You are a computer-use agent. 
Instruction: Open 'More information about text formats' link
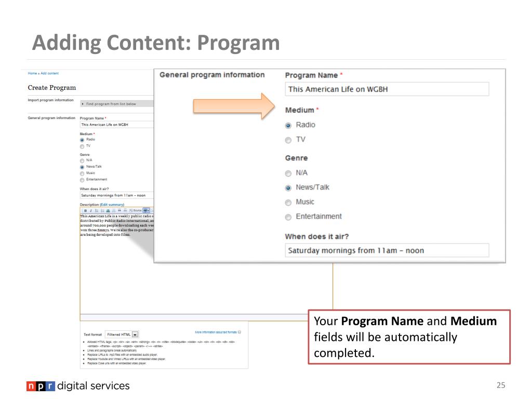(216, 332)
